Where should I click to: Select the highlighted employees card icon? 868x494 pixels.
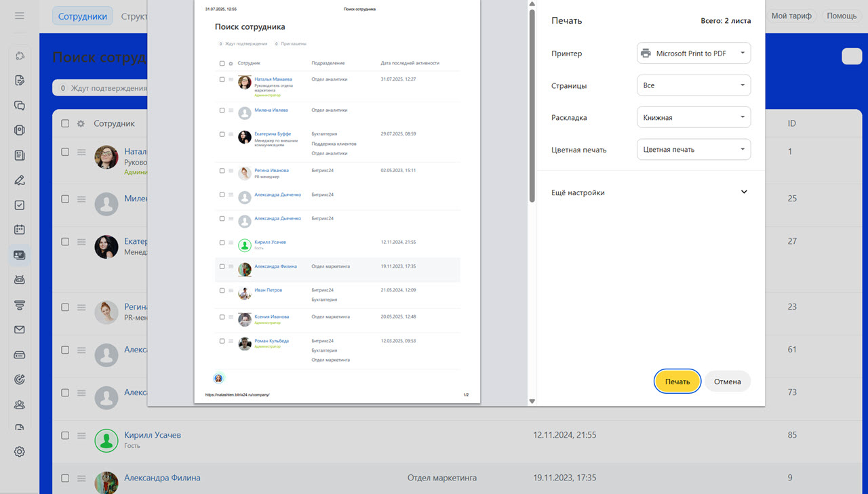point(20,255)
